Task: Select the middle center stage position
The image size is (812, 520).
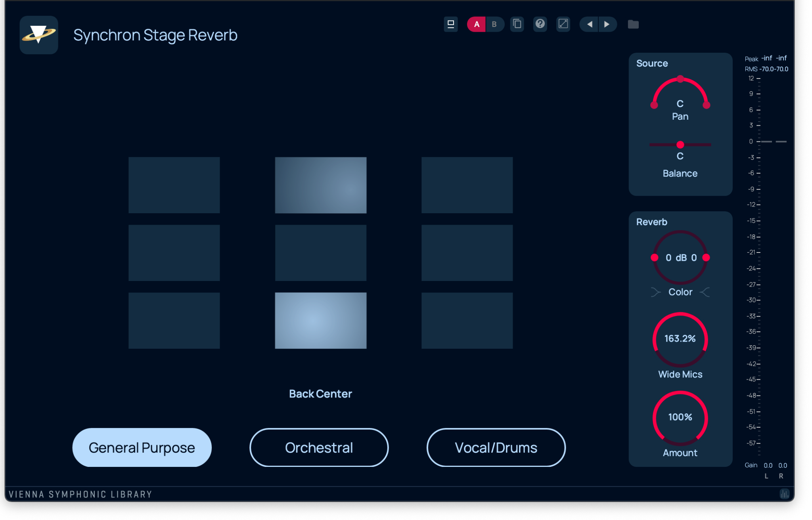Action: click(x=321, y=253)
